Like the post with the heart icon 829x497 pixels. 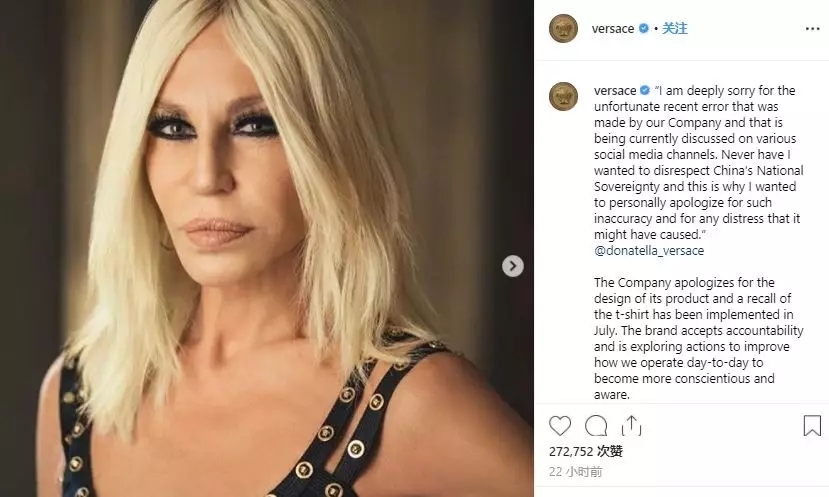[560, 426]
